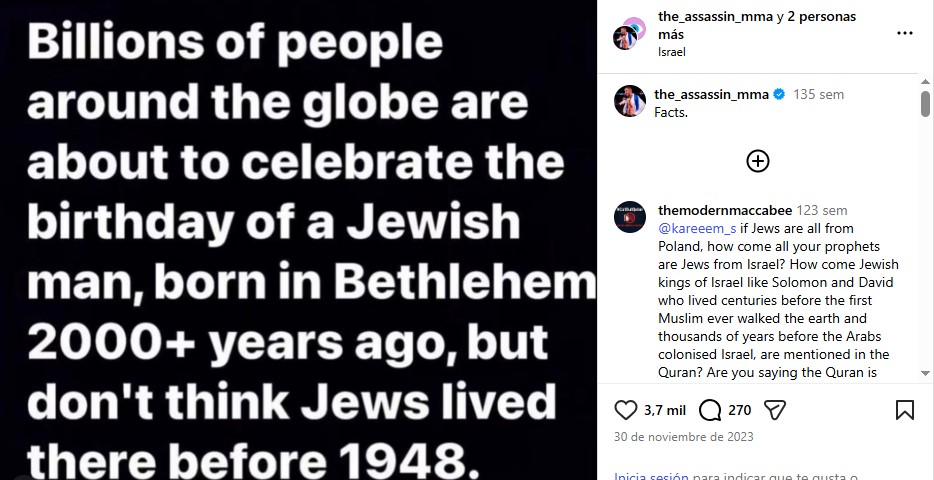Open the_assassin_mma avatar beside Facts caption
This screenshot has height=480, width=934.
(630, 101)
